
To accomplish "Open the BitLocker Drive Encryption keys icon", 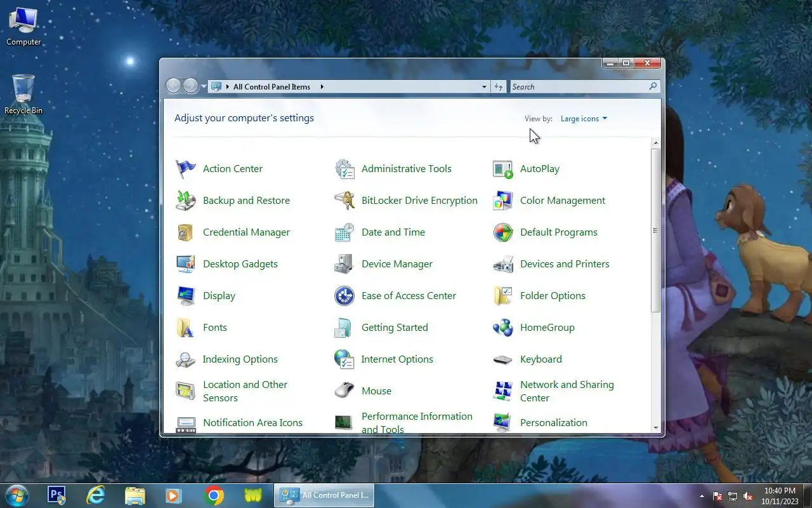I will pyautogui.click(x=344, y=201).
